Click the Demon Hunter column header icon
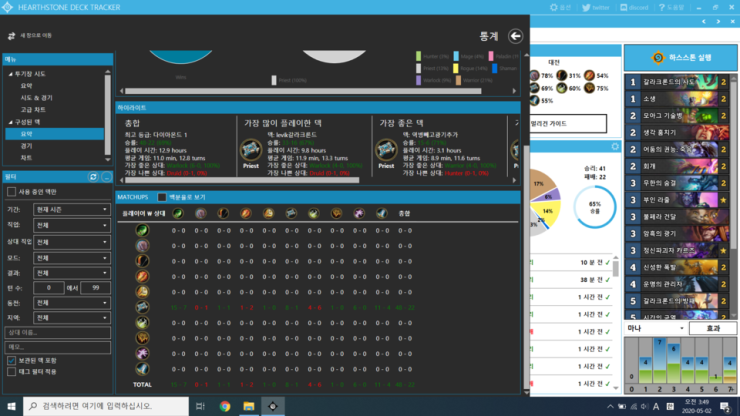This screenshot has height=416, width=740. point(178,213)
